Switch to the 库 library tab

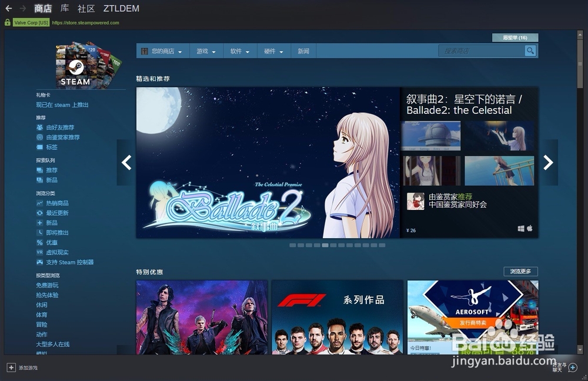[x=65, y=8]
